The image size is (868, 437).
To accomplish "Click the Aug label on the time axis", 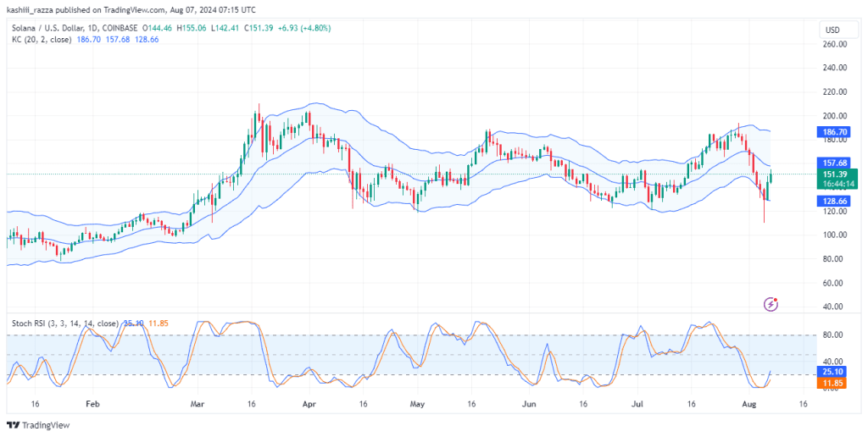I will [x=748, y=405].
